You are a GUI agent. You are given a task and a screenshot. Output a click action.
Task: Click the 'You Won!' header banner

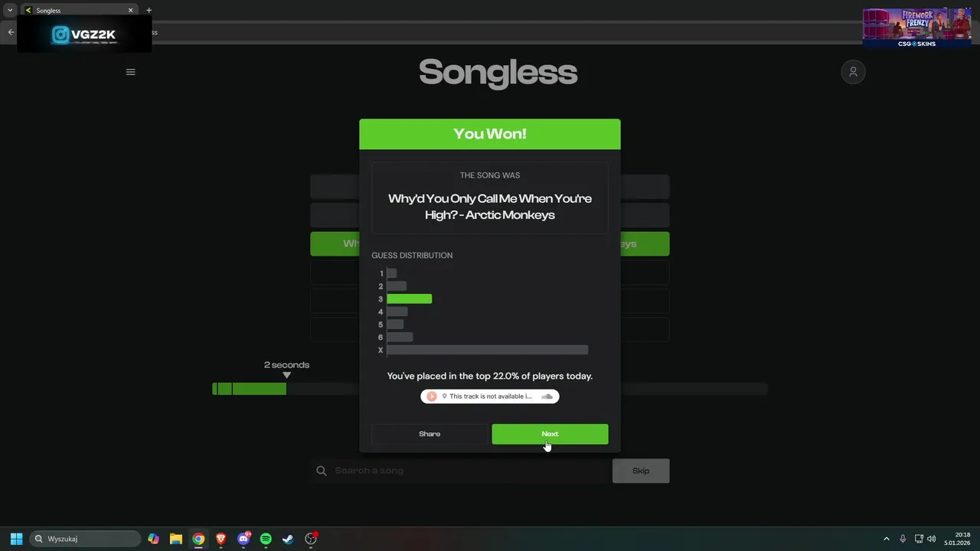tap(490, 134)
